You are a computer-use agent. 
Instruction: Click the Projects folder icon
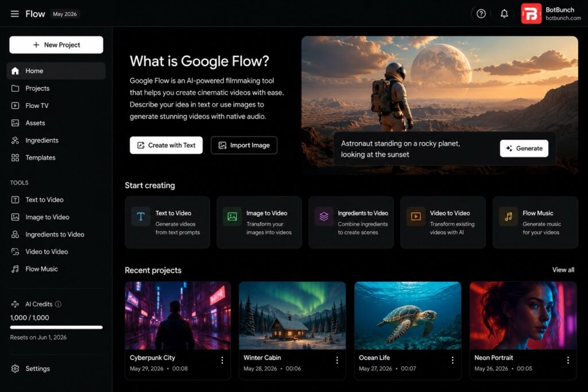[x=15, y=89]
